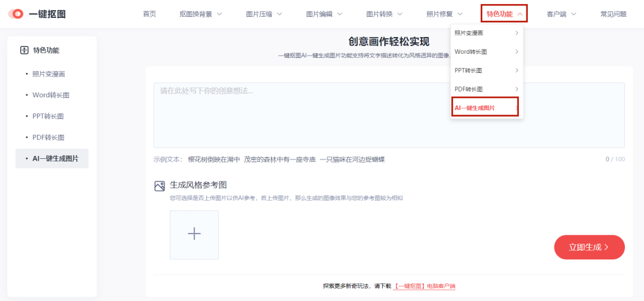Expand the 图片转换 dropdown menu
Viewport: 644px width, 301px height.
pos(384,14)
